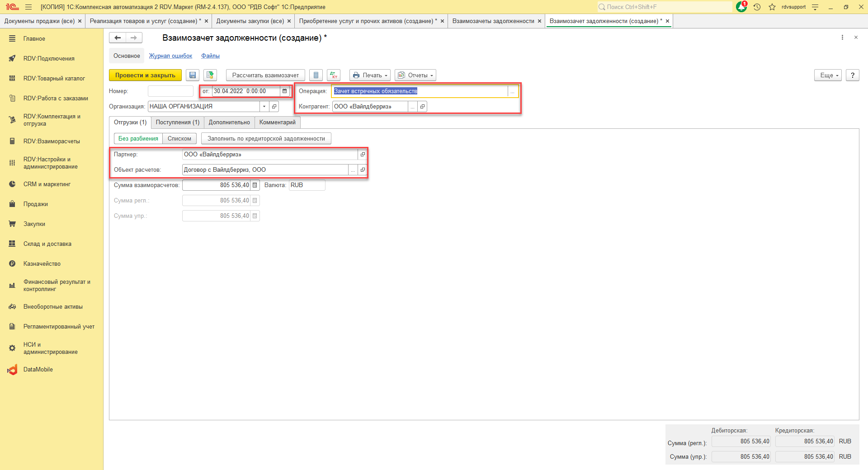Screen dimensions: 868x470
Task: Open the notifications bell icon
Action: [741, 7]
